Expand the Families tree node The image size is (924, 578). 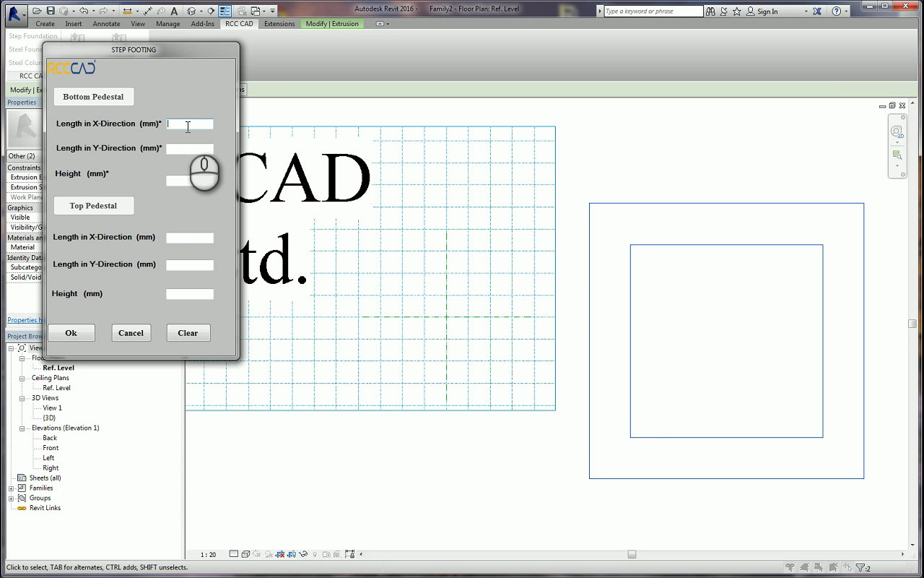tap(11, 488)
